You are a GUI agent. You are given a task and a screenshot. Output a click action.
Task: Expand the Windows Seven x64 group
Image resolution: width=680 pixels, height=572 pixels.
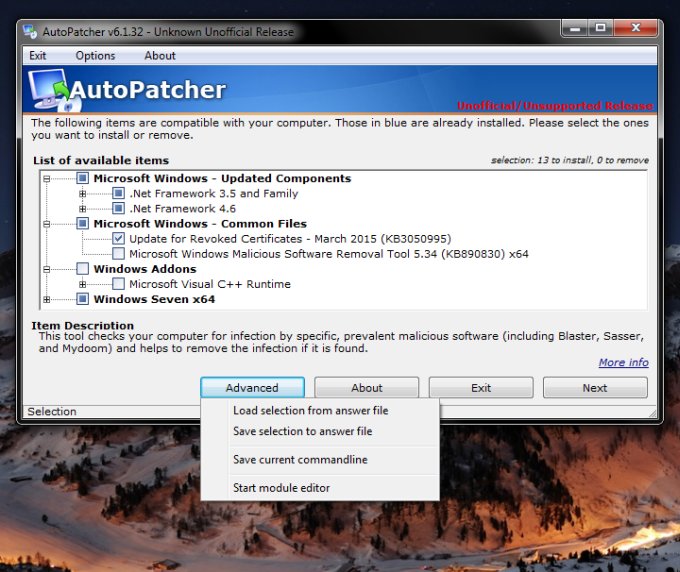point(47,299)
